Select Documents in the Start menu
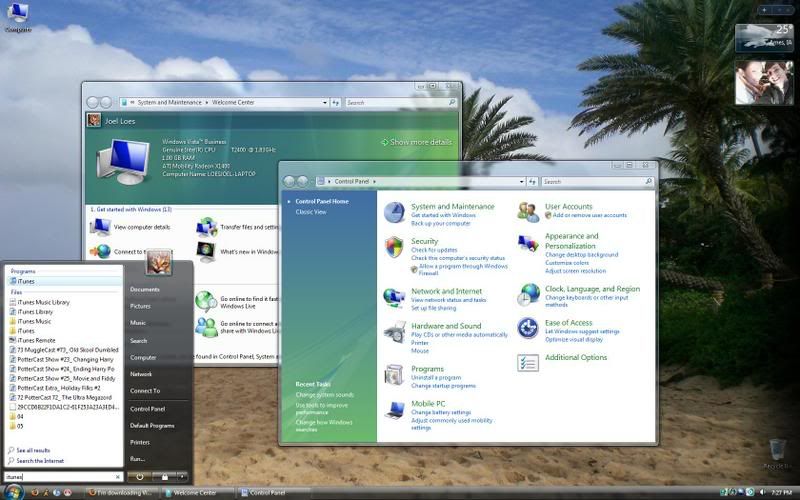Screen dimensions: 800x500 (x=145, y=289)
